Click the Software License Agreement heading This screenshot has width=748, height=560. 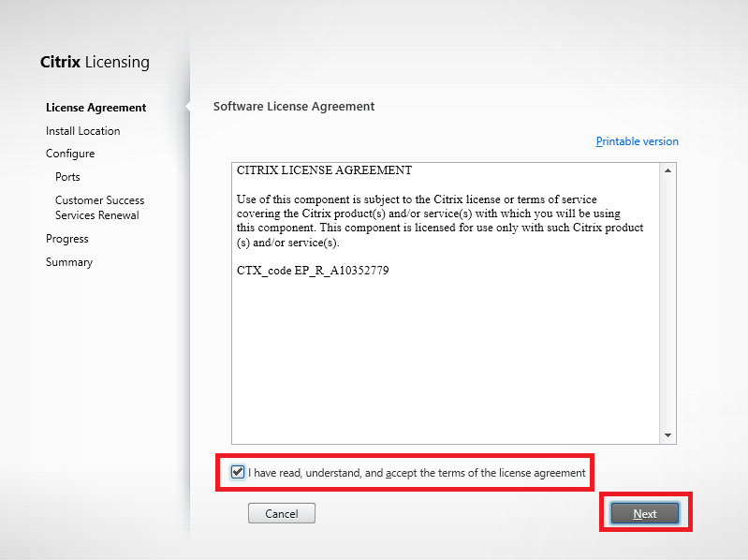[x=294, y=107]
